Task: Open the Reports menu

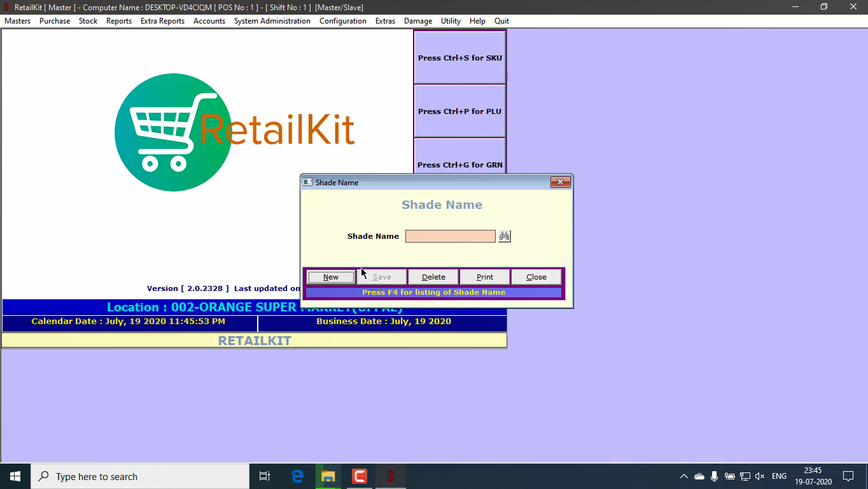Action: pyautogui.click(x=119, y=21)
